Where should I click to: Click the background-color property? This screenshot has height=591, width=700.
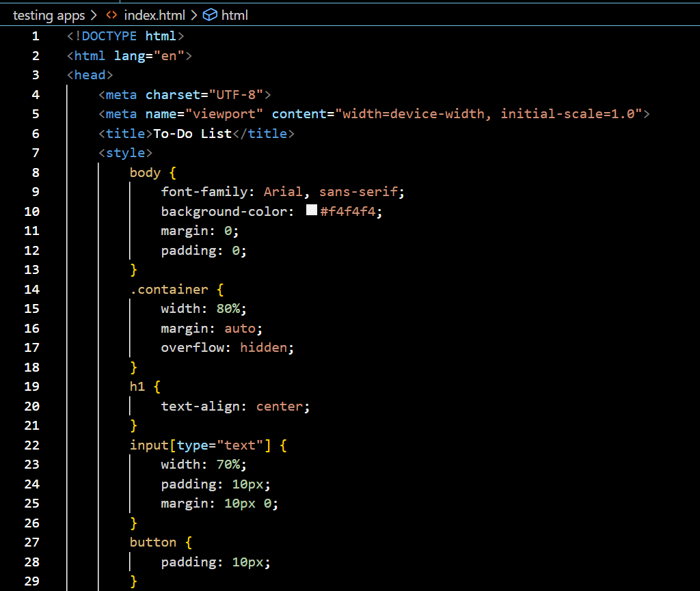coord(224,211)
